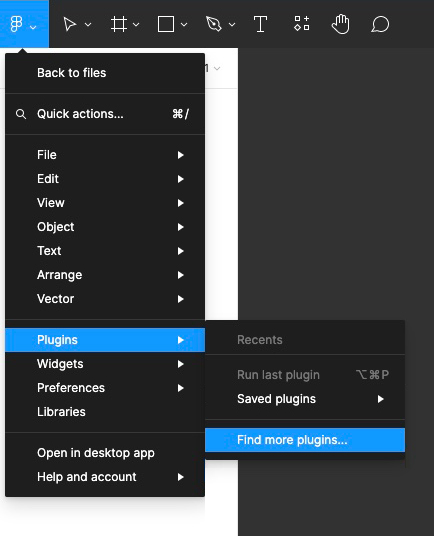Select the Rectangle shape tool
Image resolution: width=434 pixels, height=536 pixels.
tap(166, 24)
